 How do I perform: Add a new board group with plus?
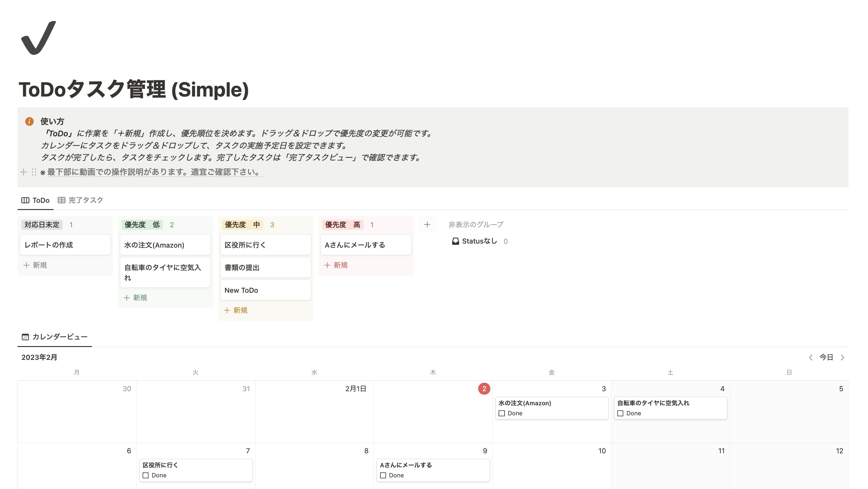click(x=427, y=224)
